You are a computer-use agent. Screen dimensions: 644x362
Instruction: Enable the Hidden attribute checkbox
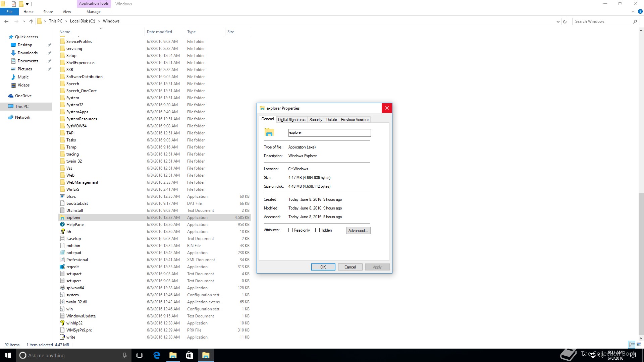[x=317, y=230]
